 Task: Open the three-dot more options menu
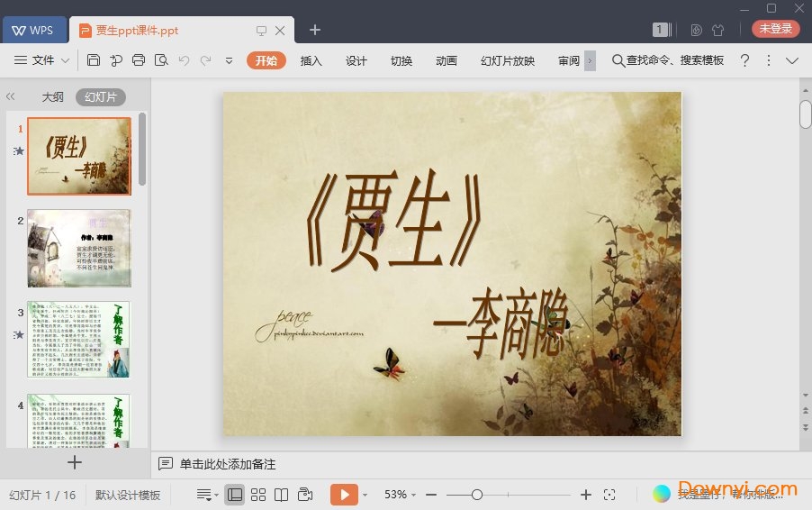tap(769, 60)
